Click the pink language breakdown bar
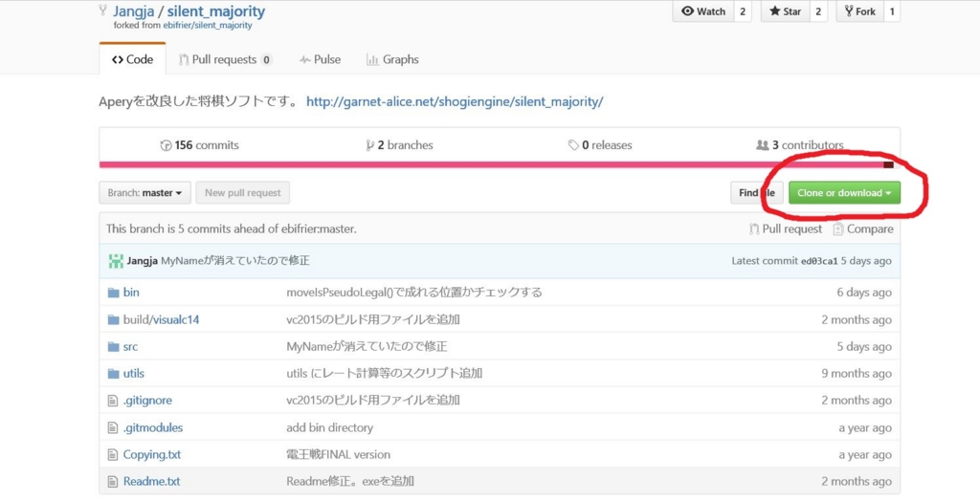Viewport: 980px width, 501px height. [491, 164]
